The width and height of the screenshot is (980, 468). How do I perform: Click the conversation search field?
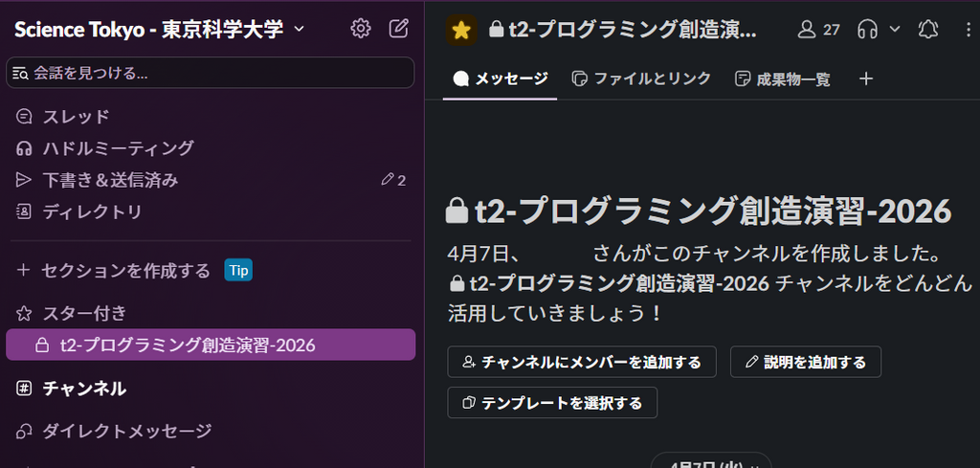pos(210,73)
